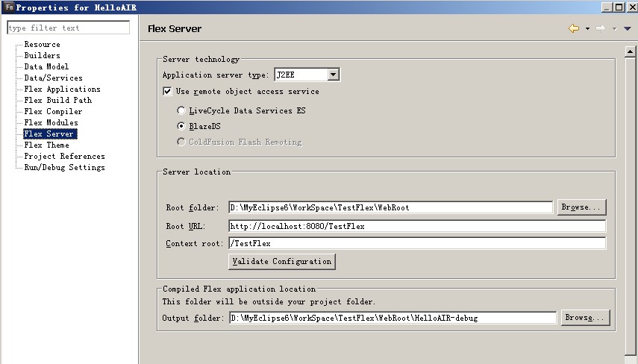Select LiveCycle Data Services ES option

181,110
